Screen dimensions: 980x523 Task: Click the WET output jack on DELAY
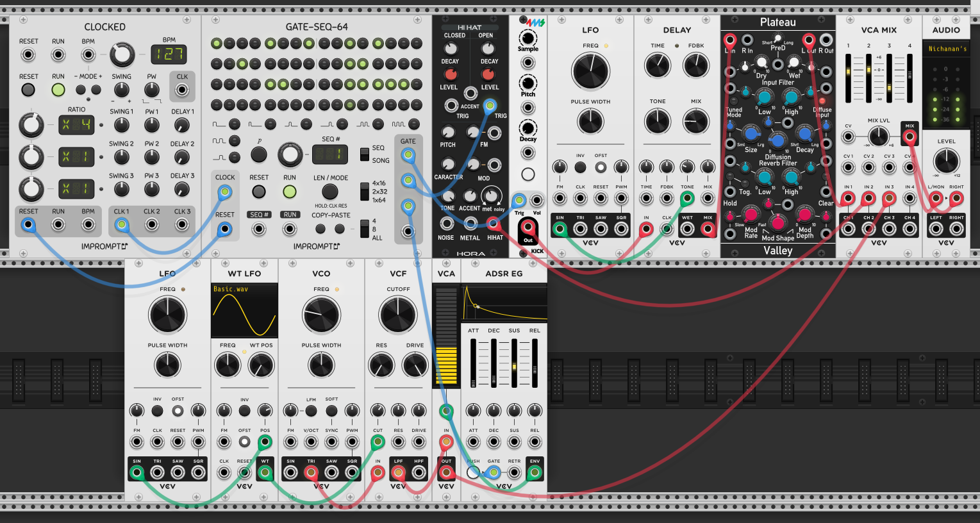pyautogui.click(x=687, y=229)
